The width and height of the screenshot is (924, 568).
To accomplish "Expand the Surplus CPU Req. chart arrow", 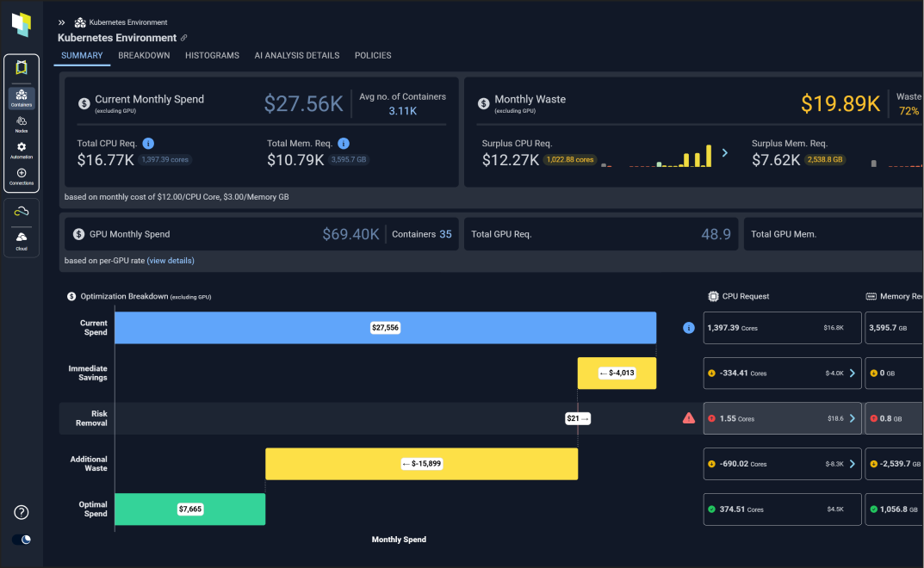I will point(724,152).
